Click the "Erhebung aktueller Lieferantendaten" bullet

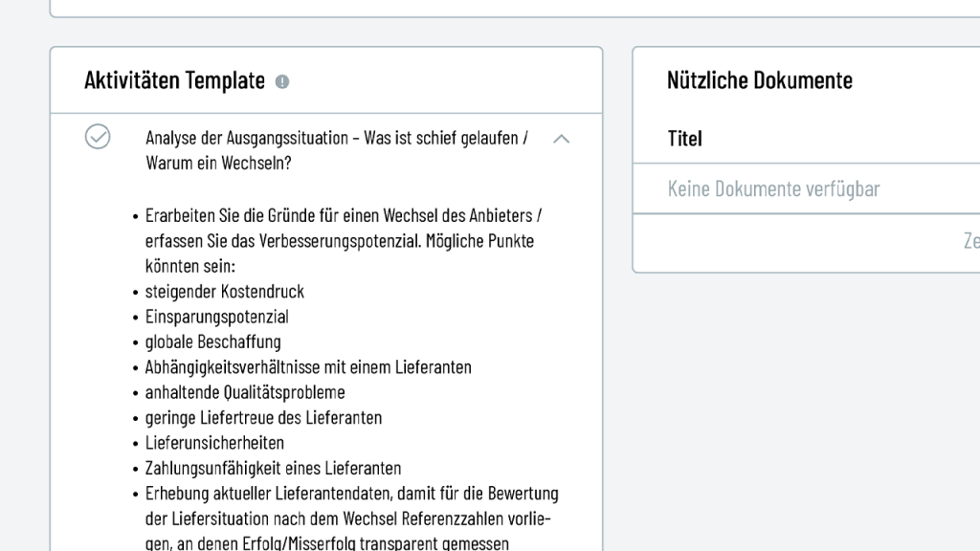tap(351, 494)
